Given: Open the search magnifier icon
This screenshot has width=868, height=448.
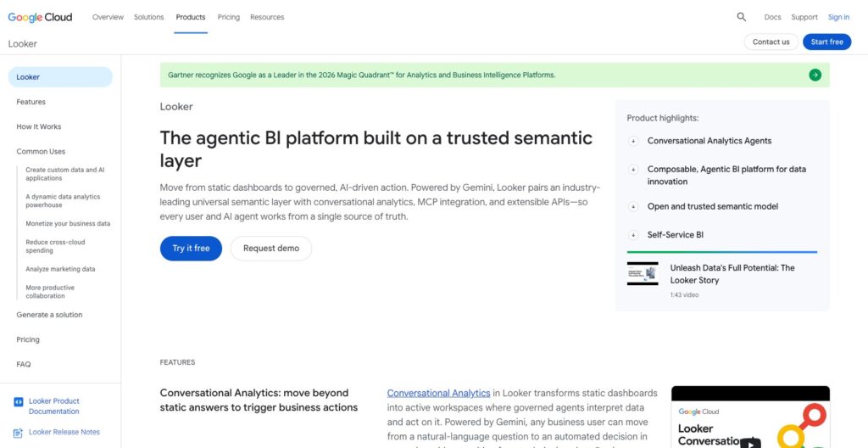Looking at the screenshot, I should pos(741,17).
